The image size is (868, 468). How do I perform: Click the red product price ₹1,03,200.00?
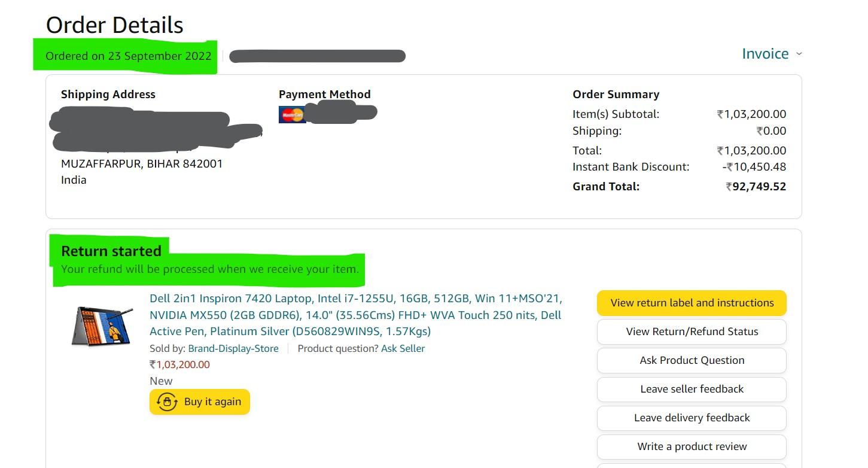179,364
